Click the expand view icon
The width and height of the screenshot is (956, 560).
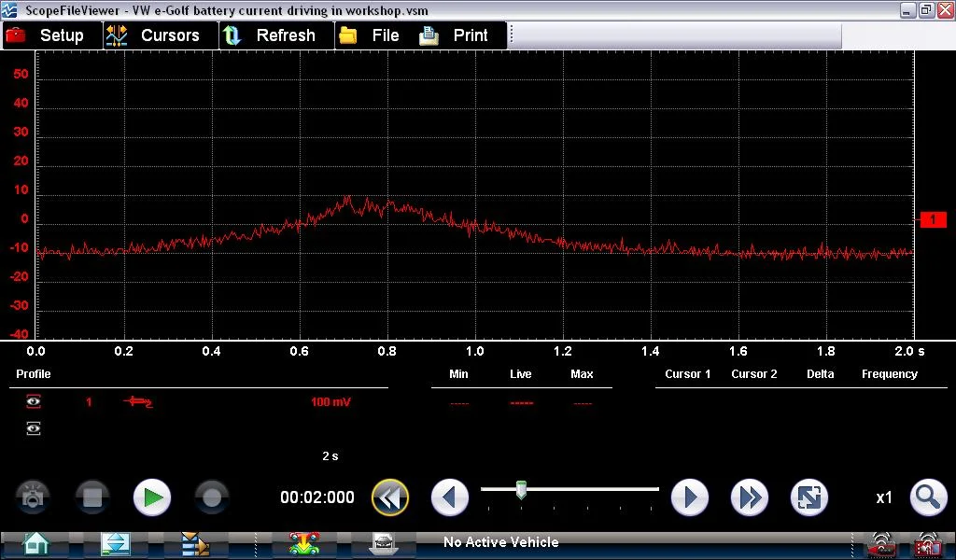(x=809, y=497)
